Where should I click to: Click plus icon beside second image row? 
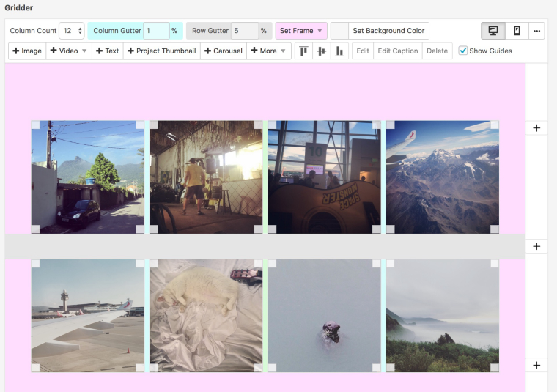coord(536,365)
